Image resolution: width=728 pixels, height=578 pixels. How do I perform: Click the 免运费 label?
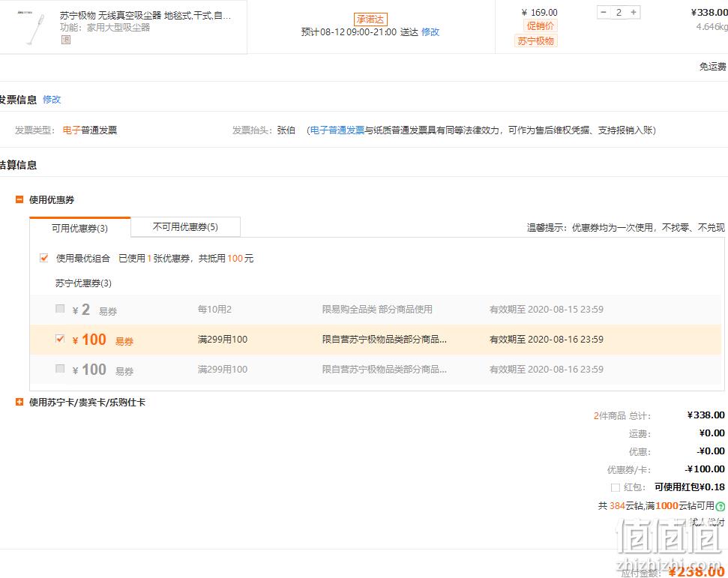(713, 67)
